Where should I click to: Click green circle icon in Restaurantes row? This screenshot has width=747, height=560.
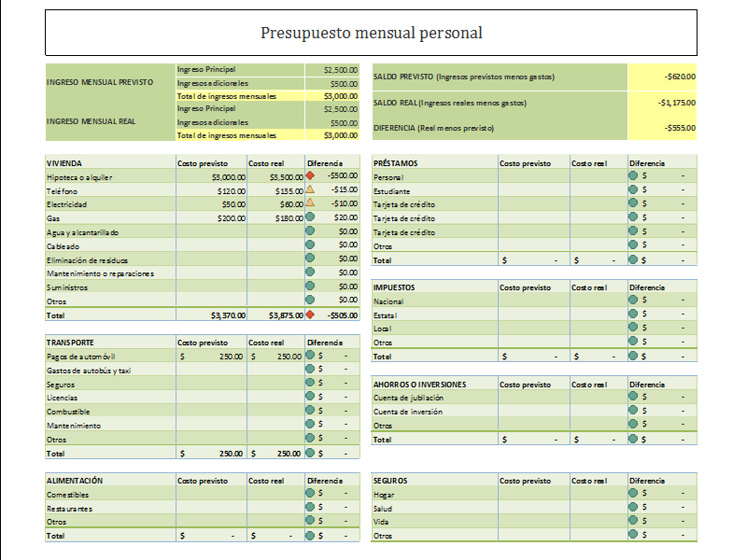310,507
